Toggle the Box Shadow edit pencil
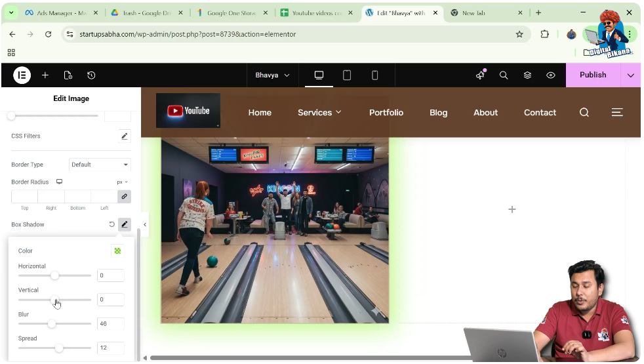644x364 pixels. (x=124, y=224)
